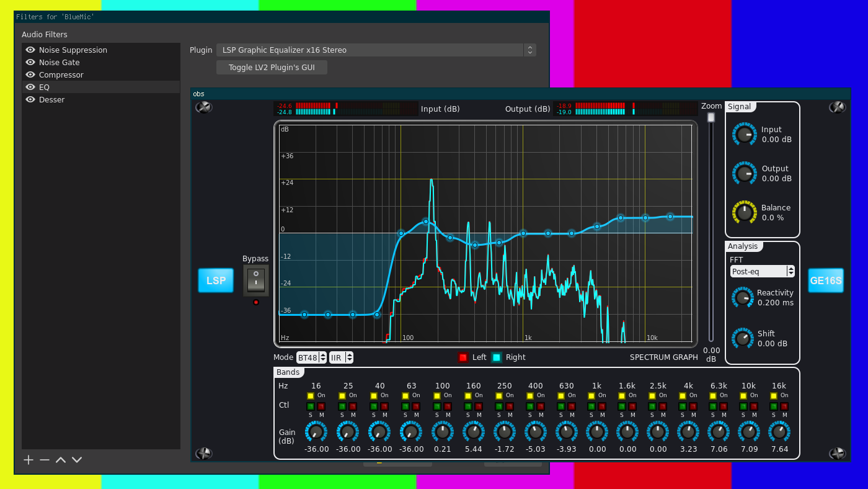
Task: Solo the 16 Hz band (green S)
Action: pos(311,406)
